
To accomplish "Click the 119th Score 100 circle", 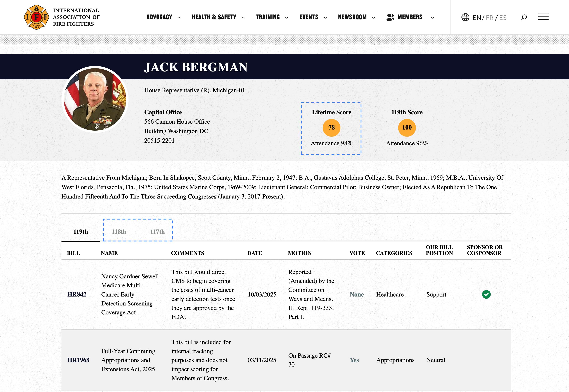I will (x=407, y=128).
